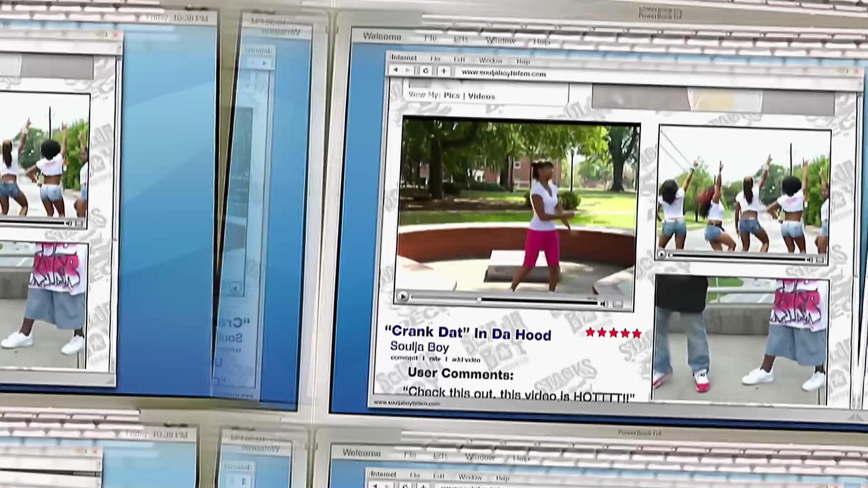Rate one star on Crank Dat video
This screenshot has width=868, height=488.
[590, 333]
